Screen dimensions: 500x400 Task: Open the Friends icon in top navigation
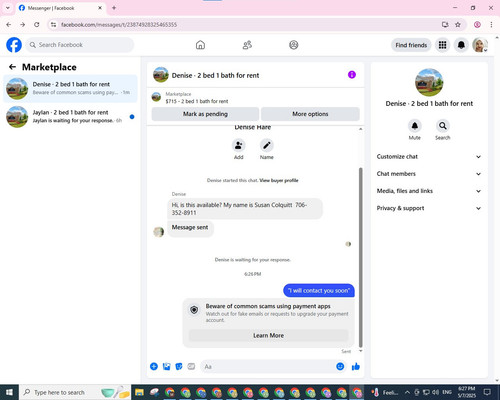point(247,45)
